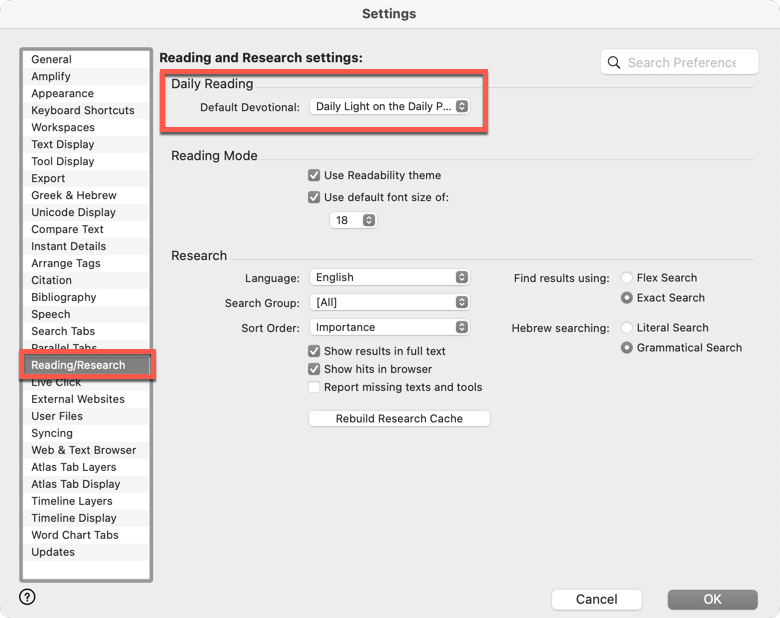Image resolution: width=780 pixels, height=618 pixels.
Task: Open the Keyboard Shortcuts settings category
Action: 82,110
